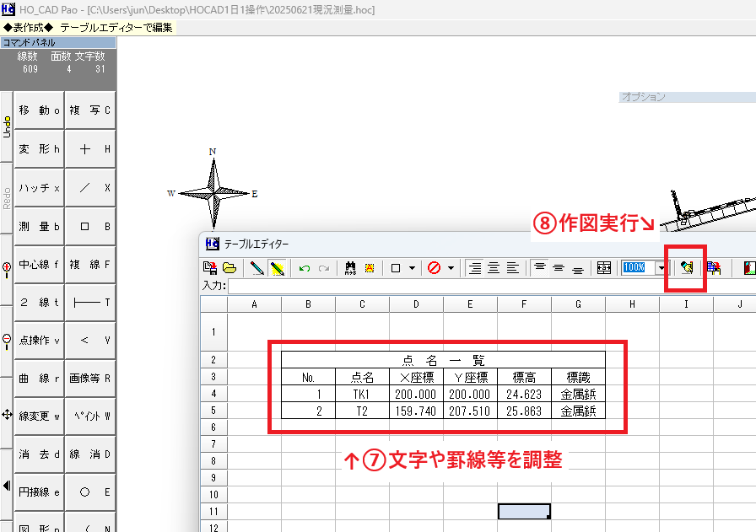
Task: Open file with the yellow folder icon
Action: click(x=229, y=268)
